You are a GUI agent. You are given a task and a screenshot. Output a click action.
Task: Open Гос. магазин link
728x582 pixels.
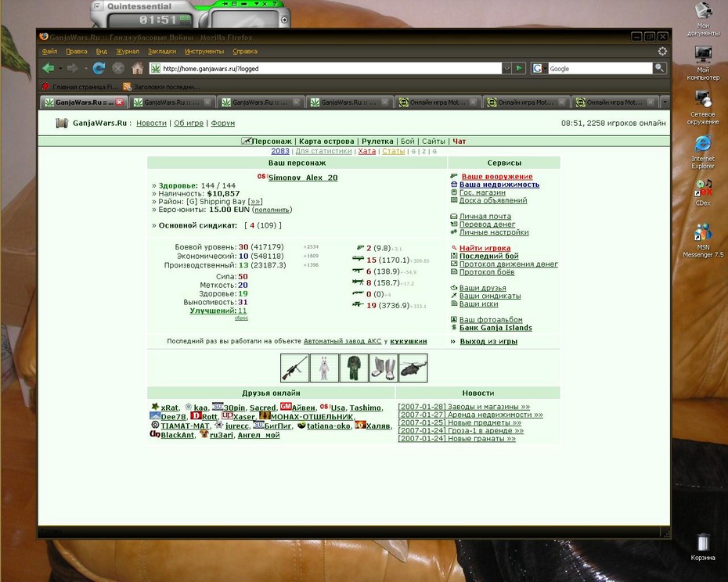[x=482, y=192]
